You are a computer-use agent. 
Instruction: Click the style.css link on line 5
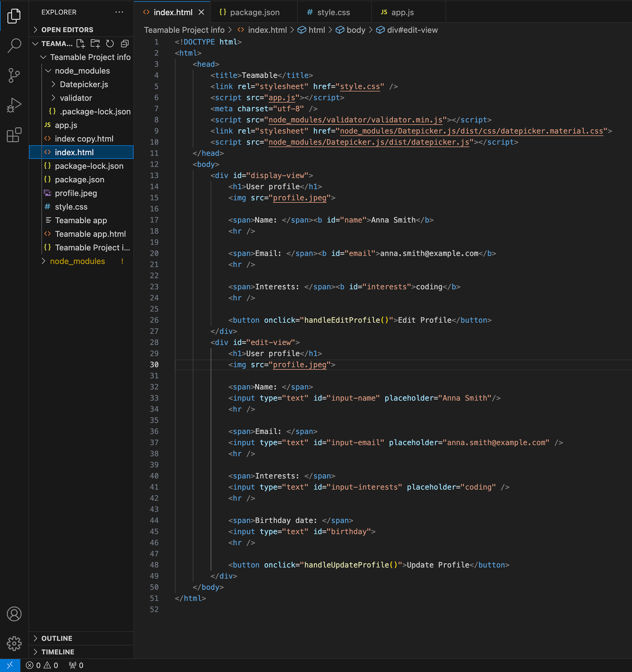360,87
